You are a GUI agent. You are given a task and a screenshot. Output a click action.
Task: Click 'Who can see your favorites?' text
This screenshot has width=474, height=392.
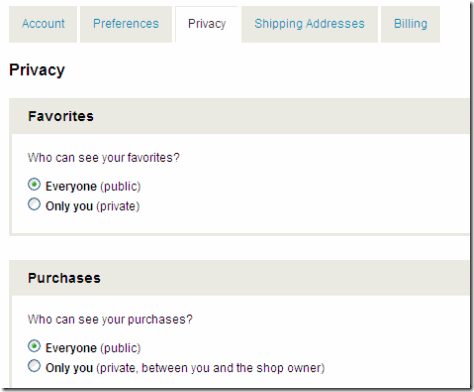coord(104,158)
